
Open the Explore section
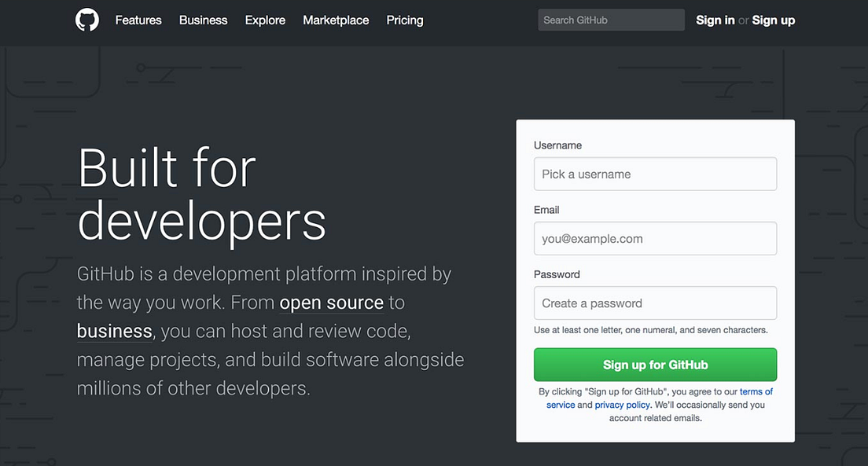pyautogui.click(x=264, y=20)
